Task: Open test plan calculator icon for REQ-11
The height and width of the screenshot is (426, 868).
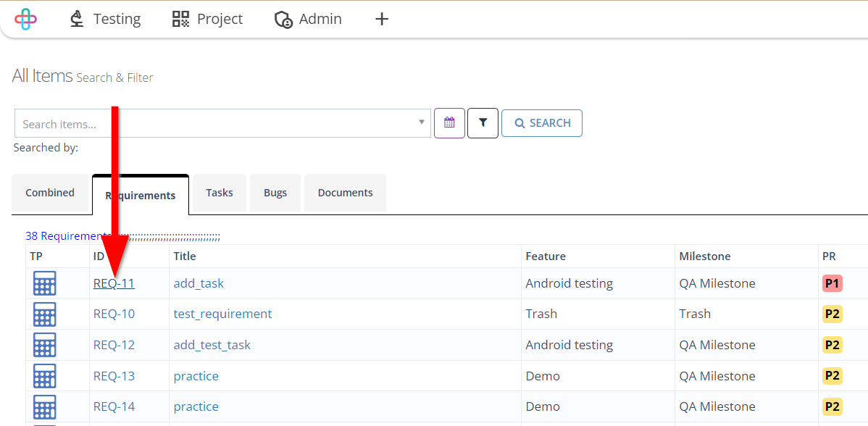Action: click(45, 283)
